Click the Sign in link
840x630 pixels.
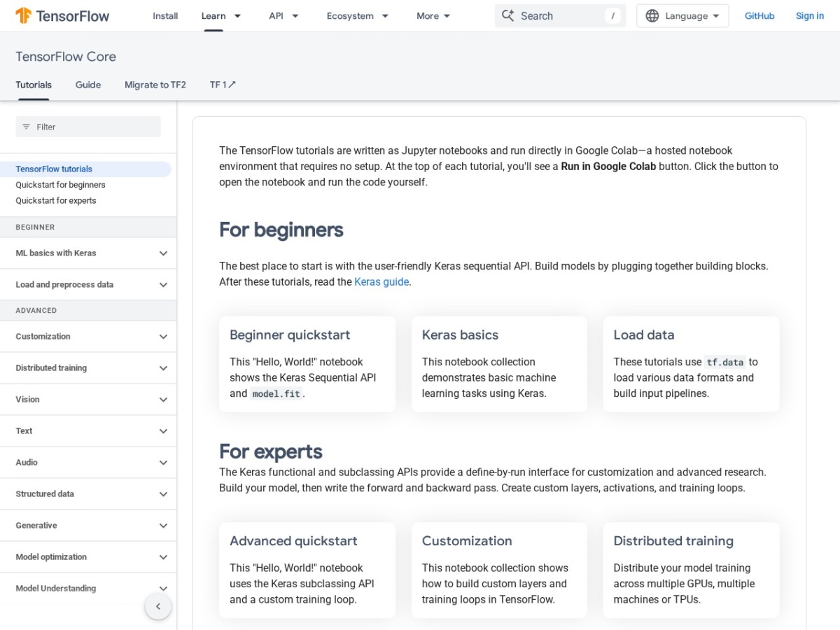[810, 15]
